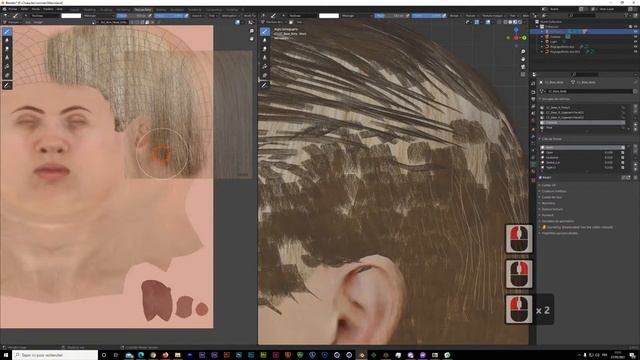Select the Clone tool in the 3D viewport toolbar
Image resolution: width=640 pixels, height=360 pixels.
coord(264,58)
